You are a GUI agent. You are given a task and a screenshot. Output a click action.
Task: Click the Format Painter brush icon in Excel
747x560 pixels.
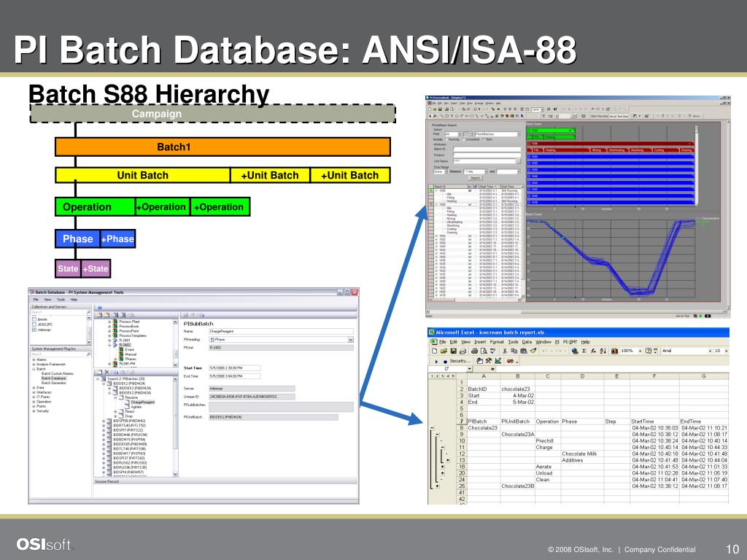tap(533, 351)
